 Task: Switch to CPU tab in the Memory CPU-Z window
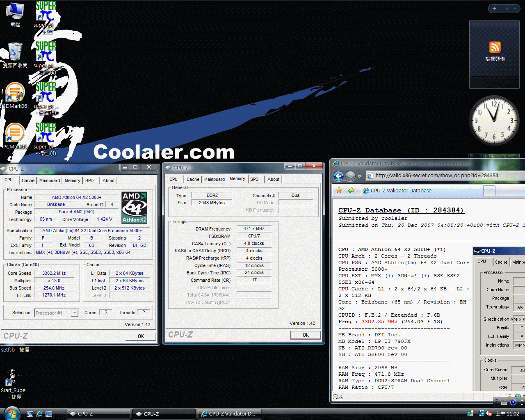173,179
